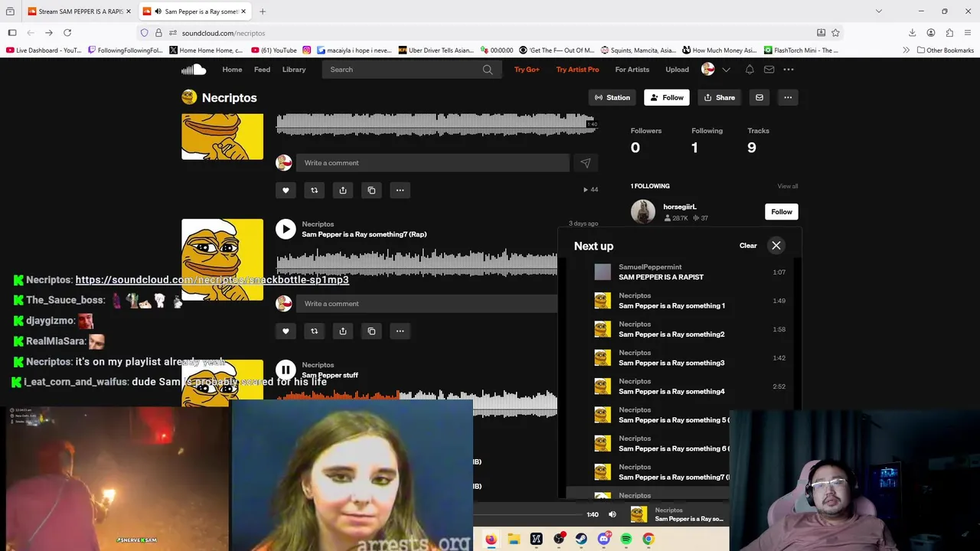The image size is (980, 551).
Task: Open Firefox view tabs icon
Action: pyautogui.click(x=10, y=11)
